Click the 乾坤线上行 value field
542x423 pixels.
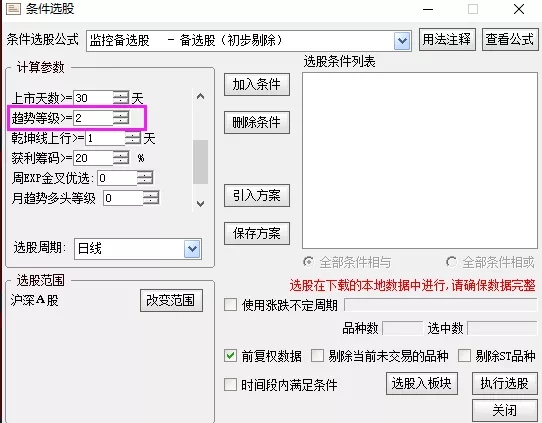[x=105, y=139]
